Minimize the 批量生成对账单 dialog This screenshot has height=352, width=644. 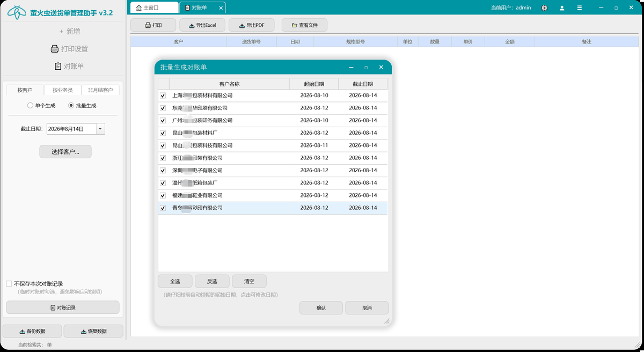coord(351,67)
